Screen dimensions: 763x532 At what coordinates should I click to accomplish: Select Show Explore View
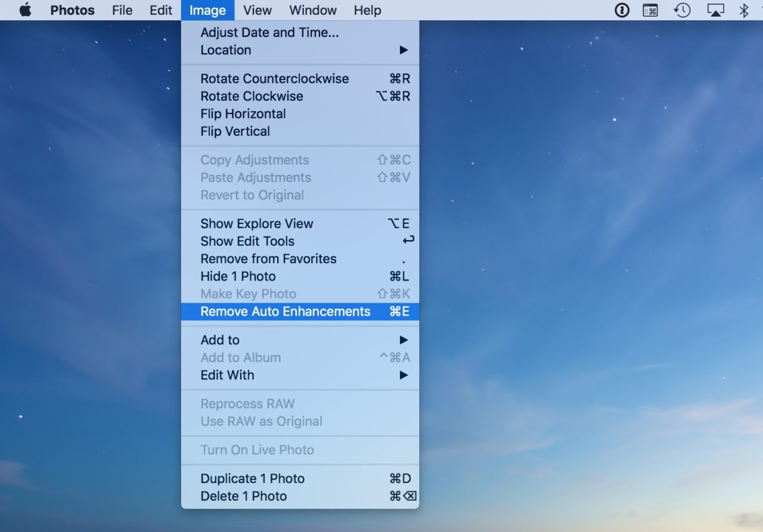pyautogui.click(x=300, y=223)
